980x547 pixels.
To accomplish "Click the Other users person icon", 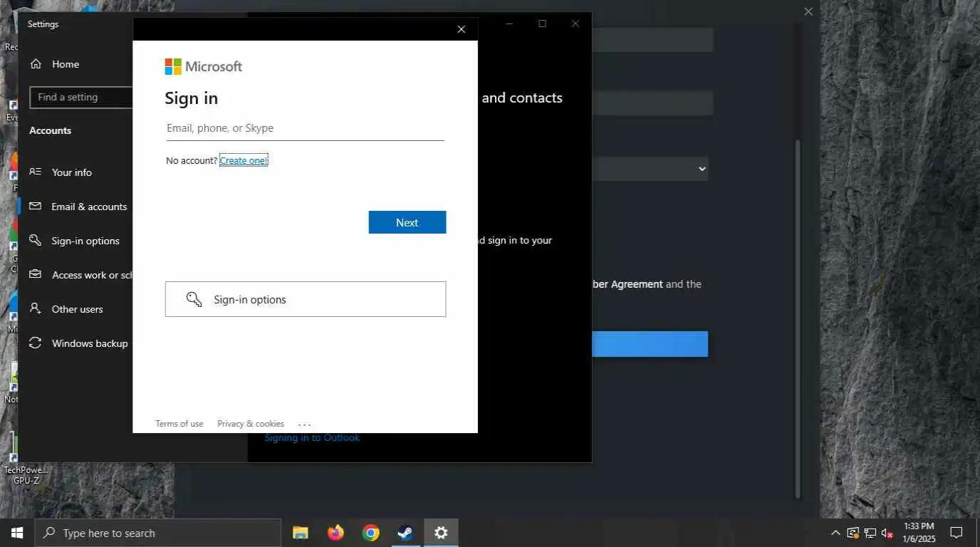I will (x=36, y=308).
